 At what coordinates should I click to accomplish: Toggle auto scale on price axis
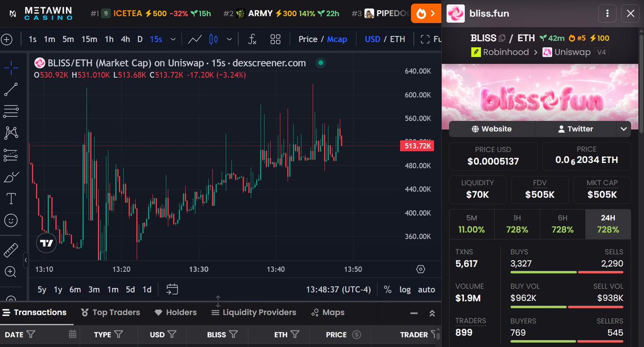(427, 290)
